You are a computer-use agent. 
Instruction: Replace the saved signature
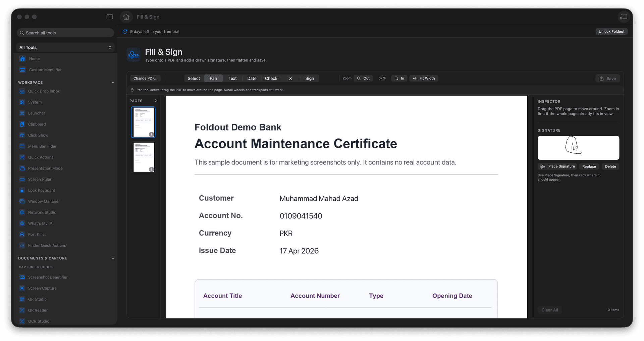pyautogui.click(x=589, y=166)
